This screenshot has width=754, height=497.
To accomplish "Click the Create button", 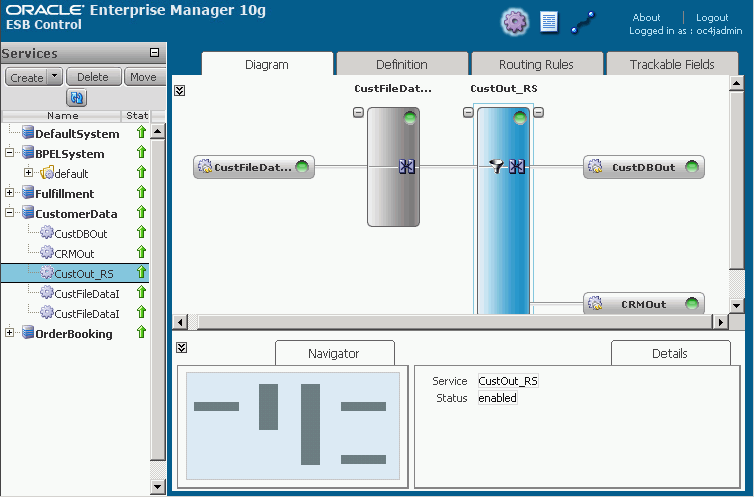I will pyautogui.click(x=27, y=77).
